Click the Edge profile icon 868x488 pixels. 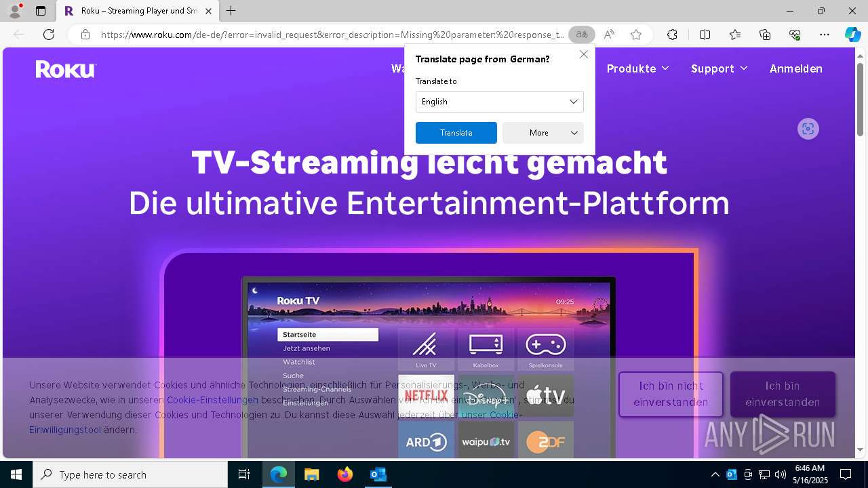tap(14, 11)
